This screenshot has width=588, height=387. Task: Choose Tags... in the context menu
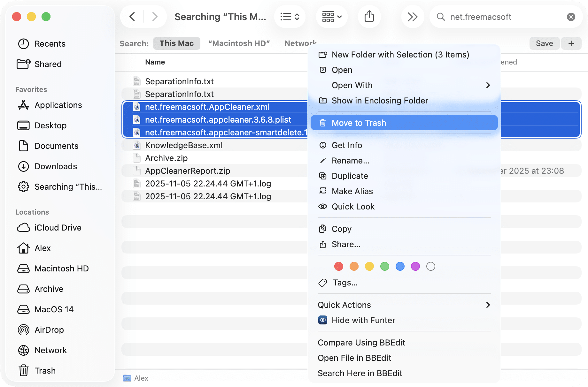click(x=404, y=283)
